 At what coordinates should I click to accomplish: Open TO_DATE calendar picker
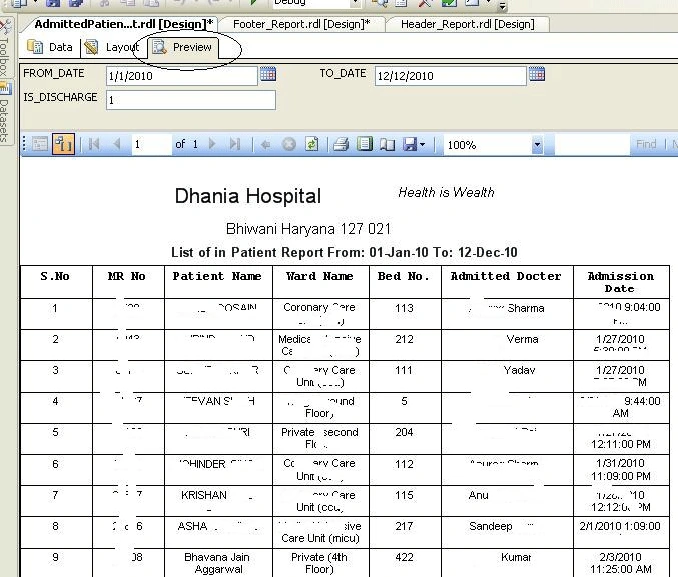pyautogui.click(x=537, y=74)
